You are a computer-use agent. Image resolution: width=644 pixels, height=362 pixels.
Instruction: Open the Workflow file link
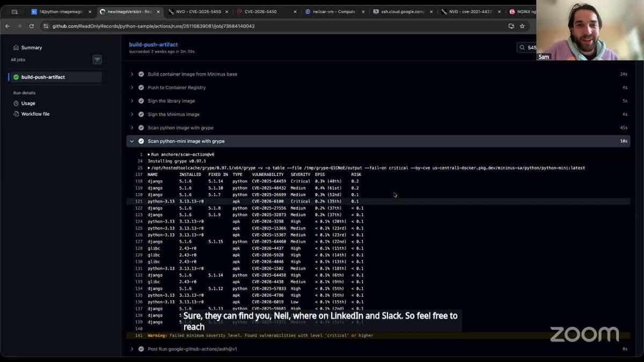(35, 114)
